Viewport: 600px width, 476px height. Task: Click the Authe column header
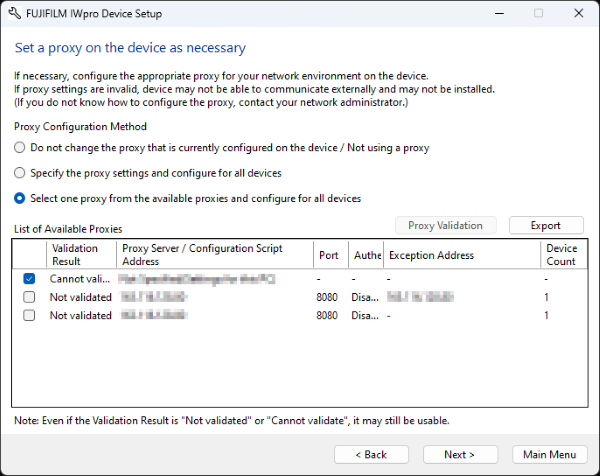(366, 254)
